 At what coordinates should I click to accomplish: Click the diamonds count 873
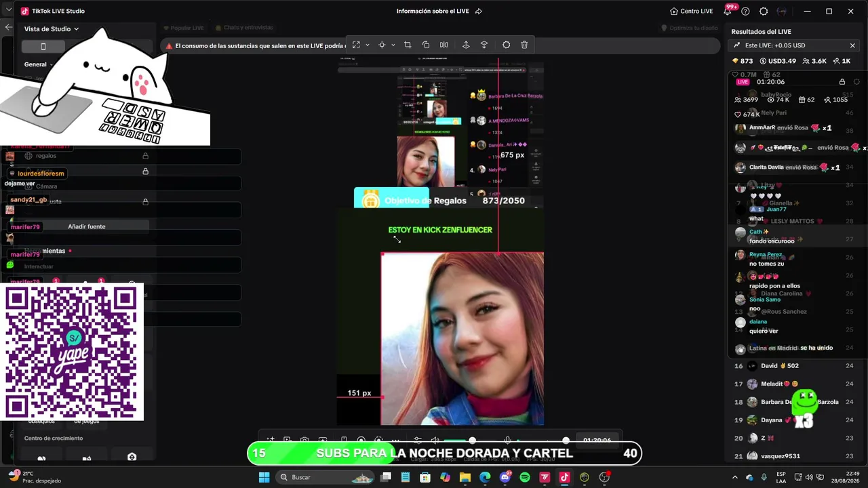[x=743, y=61]
